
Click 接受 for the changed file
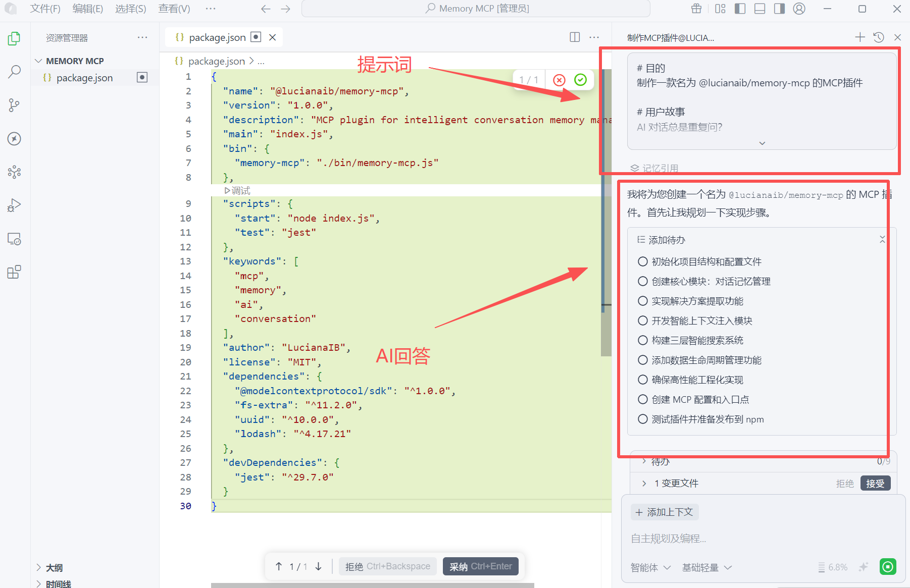click(875, 484)
